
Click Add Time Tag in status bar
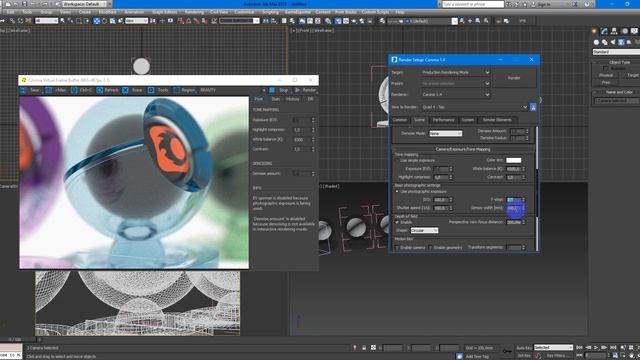[476, 356]
